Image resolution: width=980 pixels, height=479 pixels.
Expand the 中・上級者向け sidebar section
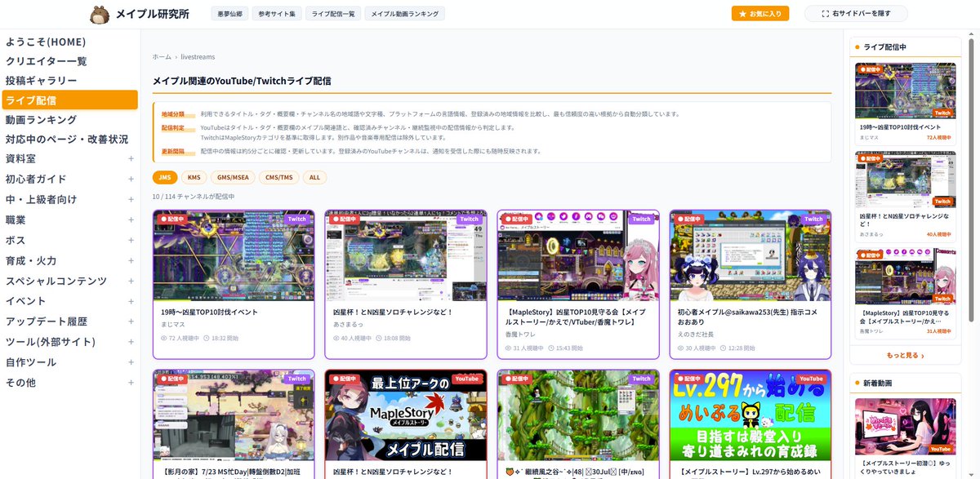(131, 199)
